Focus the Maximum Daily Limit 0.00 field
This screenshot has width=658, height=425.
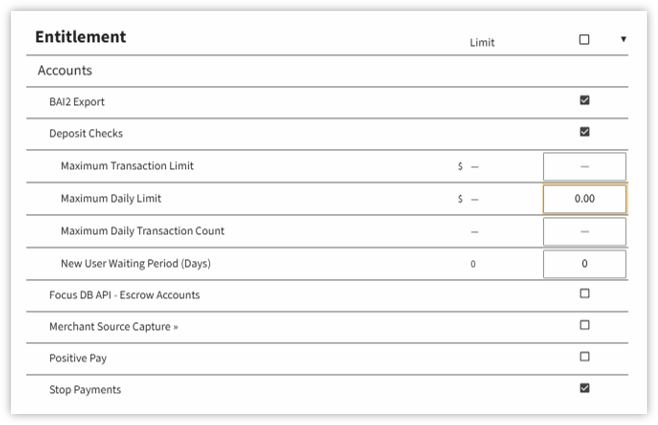(585, 198)
